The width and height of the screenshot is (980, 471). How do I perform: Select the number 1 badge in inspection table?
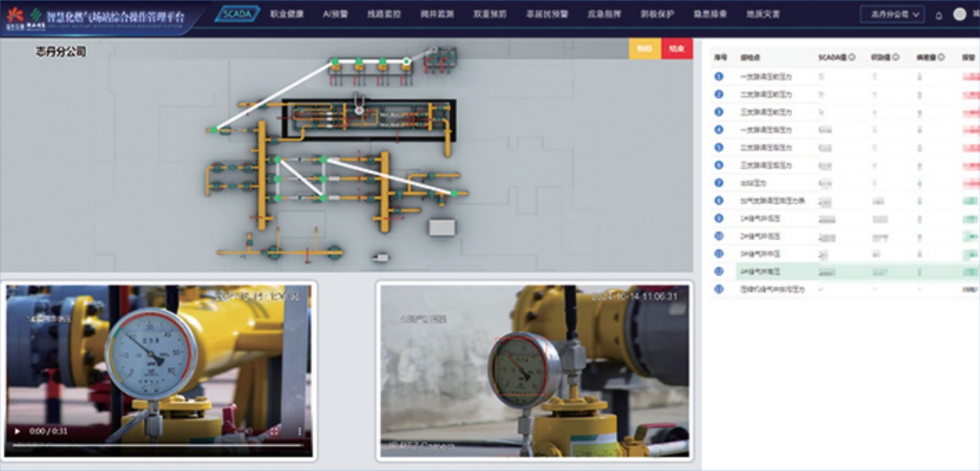coord(718,76)
